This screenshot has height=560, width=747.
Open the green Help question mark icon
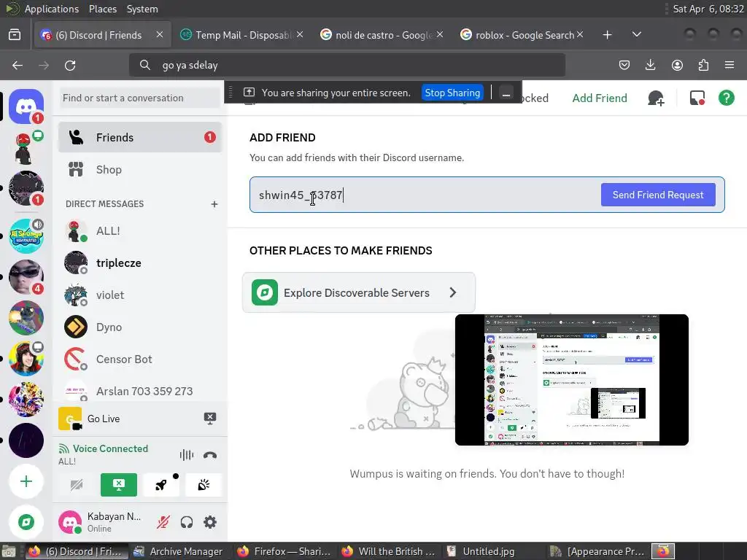click(x=726, y=98)
